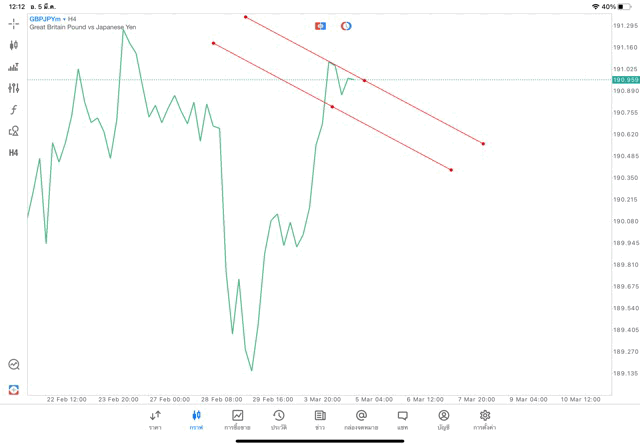Open the drawing objects shapes icon
The image size is (640, 447).
14,131
